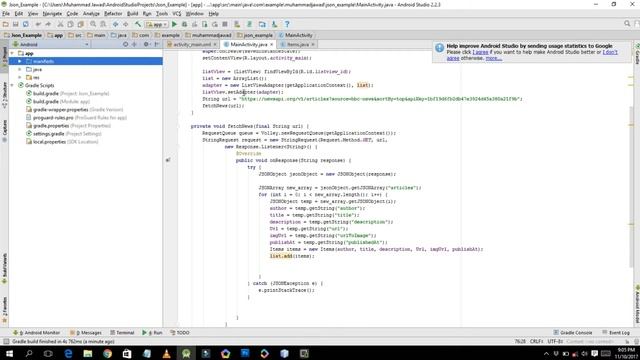Open Microsoft Edge from taskbar
Viewport: 640px width, 360px height.
click(x=68, y=353)
